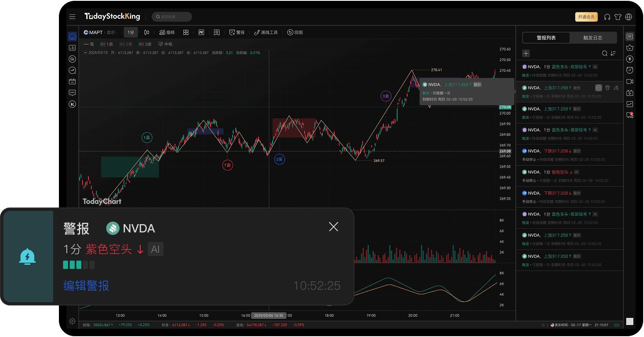Click the 1买 marker on the chart

[x=147, y=138]
